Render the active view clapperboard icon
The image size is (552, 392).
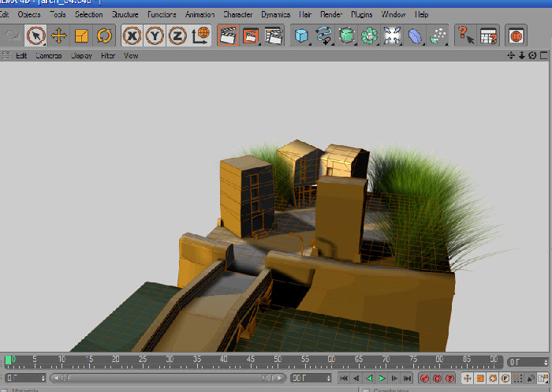(x=228, y=35)
